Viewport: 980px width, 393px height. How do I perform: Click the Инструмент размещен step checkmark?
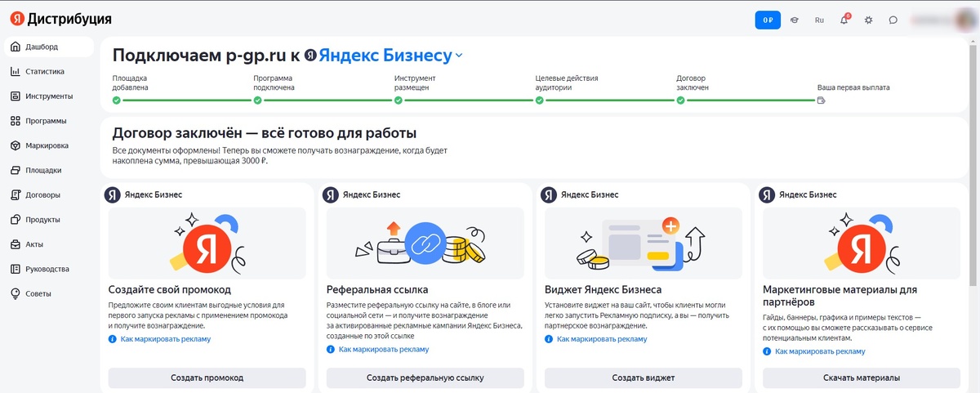(399, 100)
